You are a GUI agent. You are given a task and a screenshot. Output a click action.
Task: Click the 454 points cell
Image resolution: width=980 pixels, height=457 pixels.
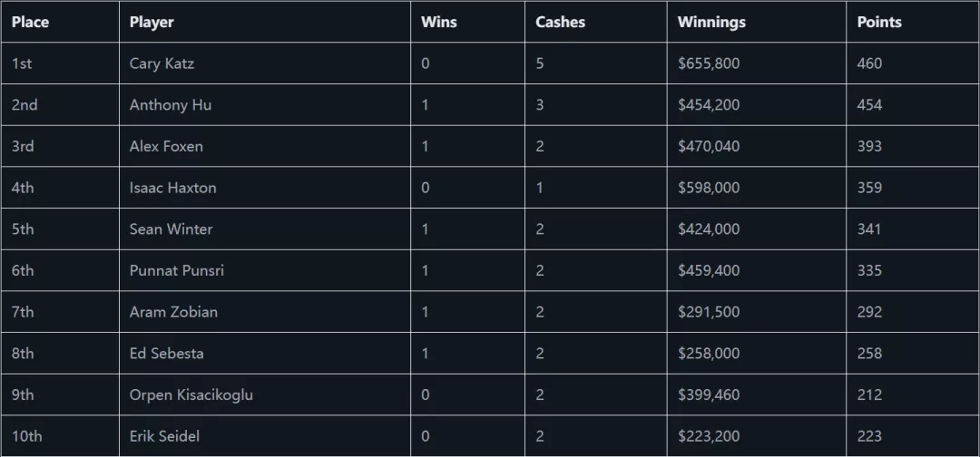[869, 105]
